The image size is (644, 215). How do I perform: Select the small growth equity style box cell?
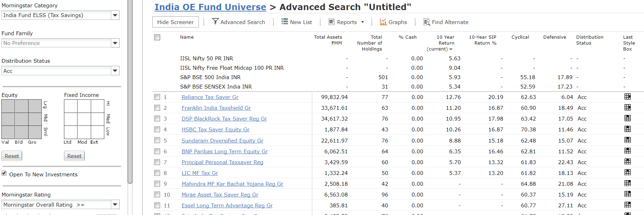35,132
